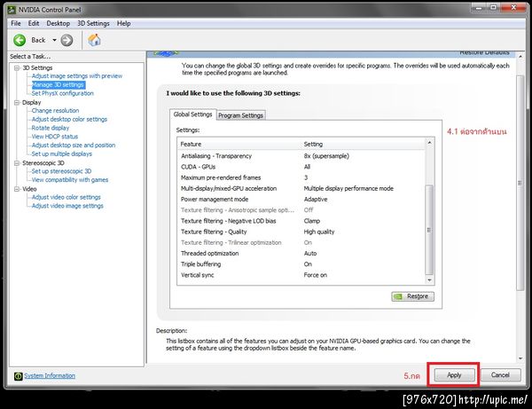
Task: Open Adjust video image settings
Action: pos(67,206)
